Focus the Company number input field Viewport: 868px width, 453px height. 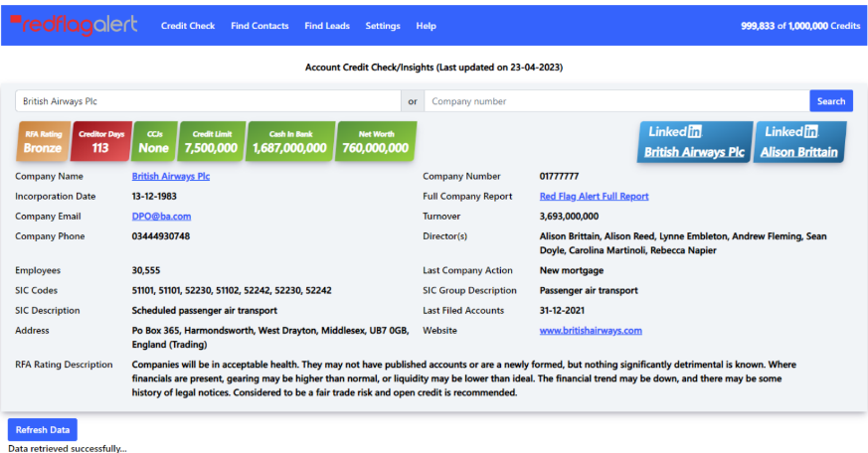[x=616, y=101]
